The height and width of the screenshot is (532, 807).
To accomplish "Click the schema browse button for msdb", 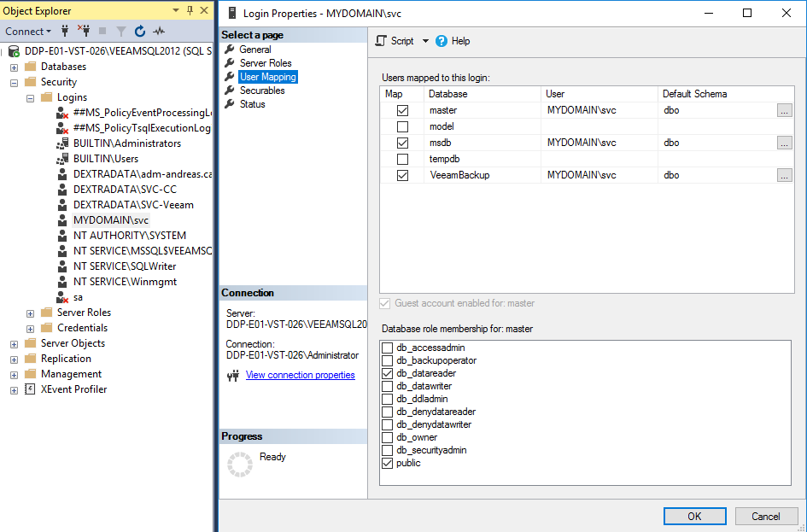I will 784,143.
